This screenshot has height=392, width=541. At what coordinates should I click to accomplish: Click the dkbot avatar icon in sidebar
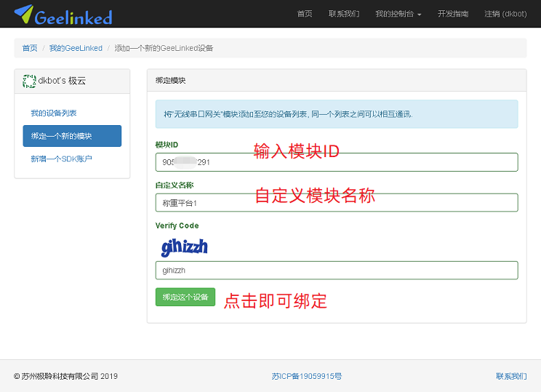[29, 81]
